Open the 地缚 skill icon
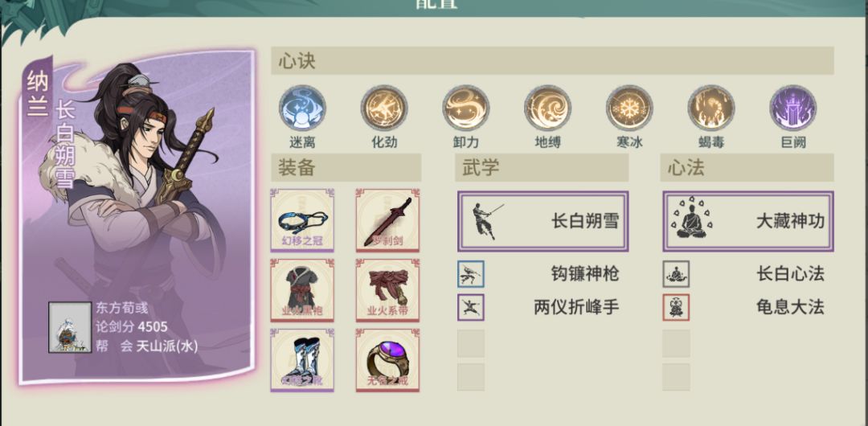Screen dimensions: 868x426 548,108
